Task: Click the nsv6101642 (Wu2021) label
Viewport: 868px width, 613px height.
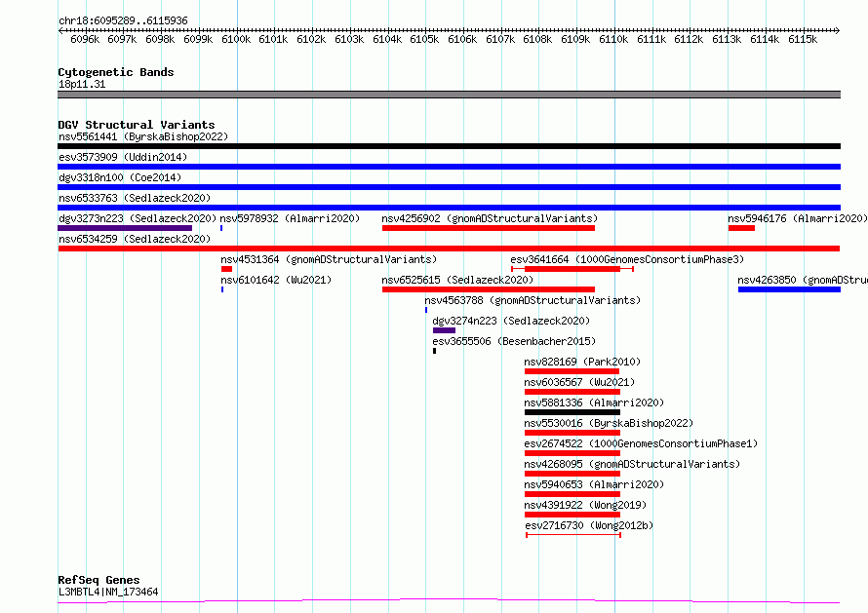Action: coord(276,280)
